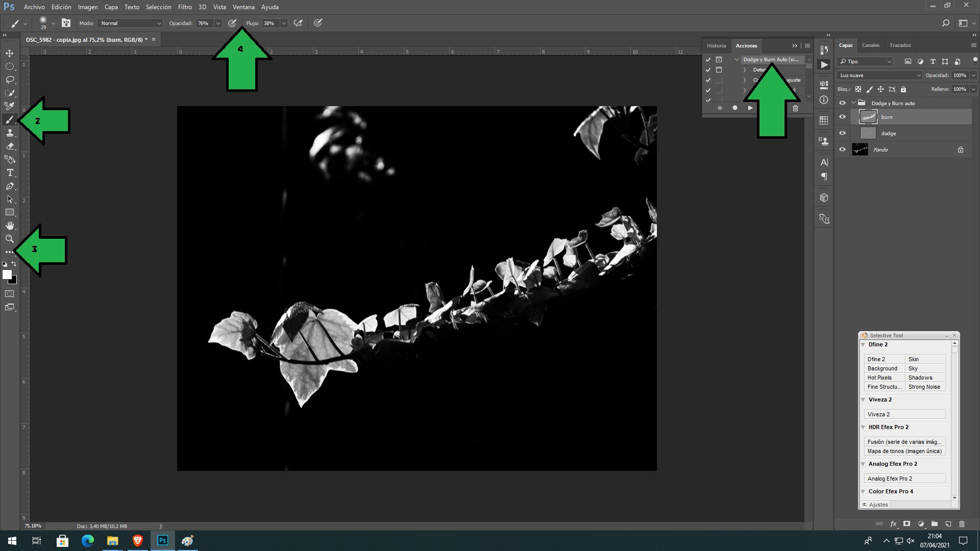Open the Opacidad brush slider dropdown
The width and height of the screenshot is (980, 551).
click(x=218, y=23)
